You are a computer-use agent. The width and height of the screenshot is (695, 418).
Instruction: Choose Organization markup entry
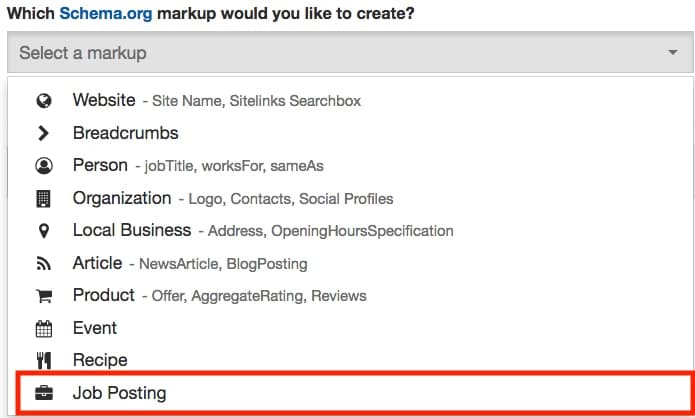[122, 199]
